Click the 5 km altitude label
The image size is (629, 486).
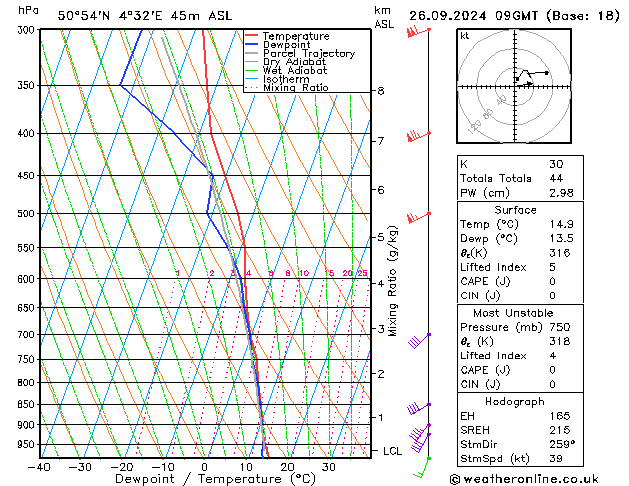tap(381, 237)
